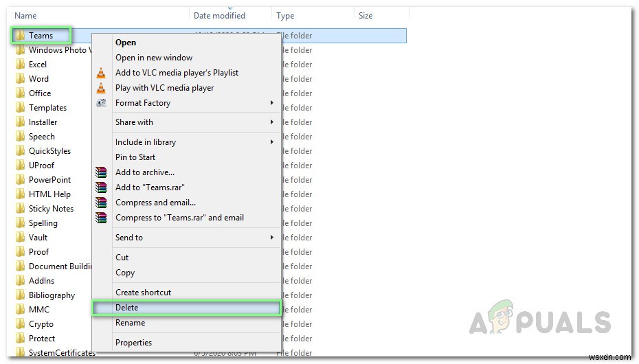Click the HTML Help folder icon

[20, 194]
